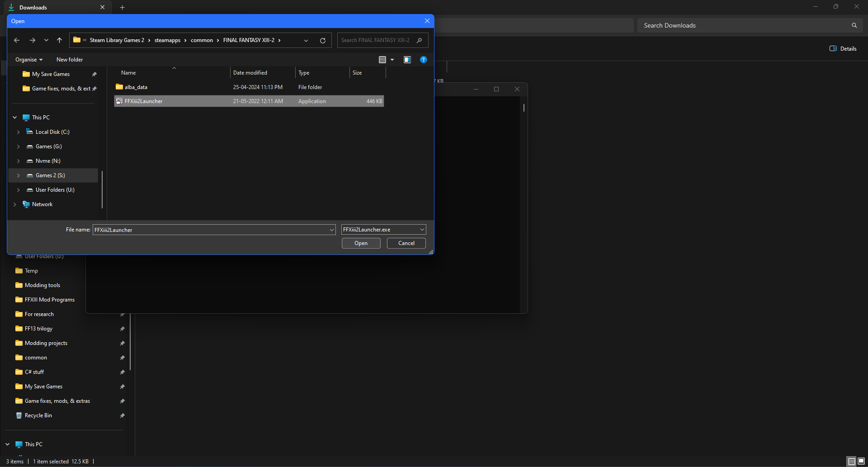This screenshot has height=467, width=868.
Task: Select the FFXiii2Launcher application file
Action: [x=249, y=101]
